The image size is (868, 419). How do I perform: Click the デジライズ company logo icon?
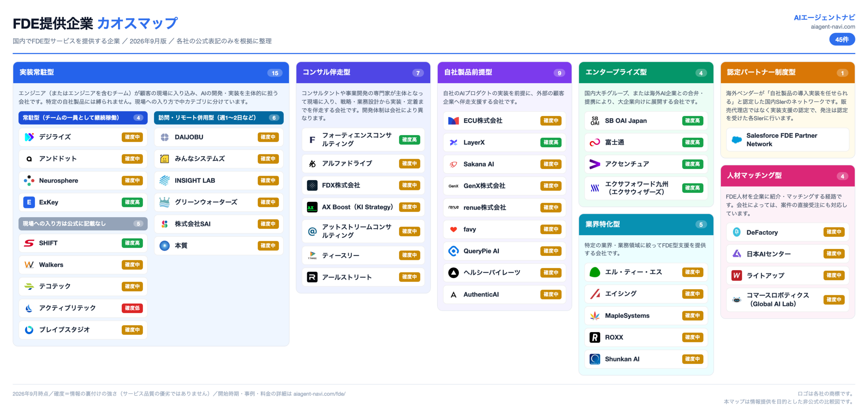coord(29,137)
